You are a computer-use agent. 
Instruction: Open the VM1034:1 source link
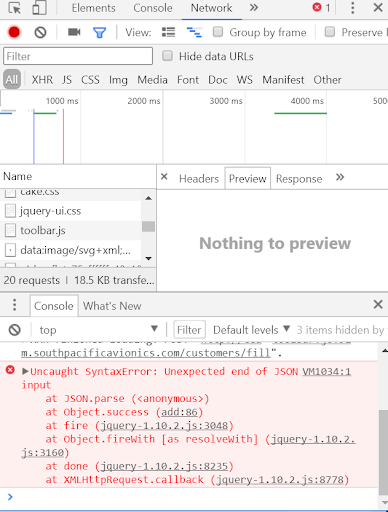326,371
